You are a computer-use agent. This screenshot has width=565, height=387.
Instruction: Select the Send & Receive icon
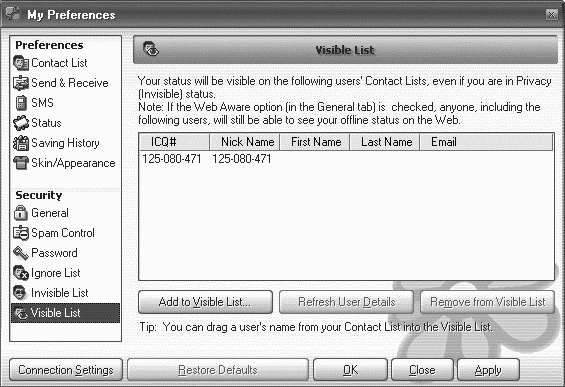tap(21, 83)
